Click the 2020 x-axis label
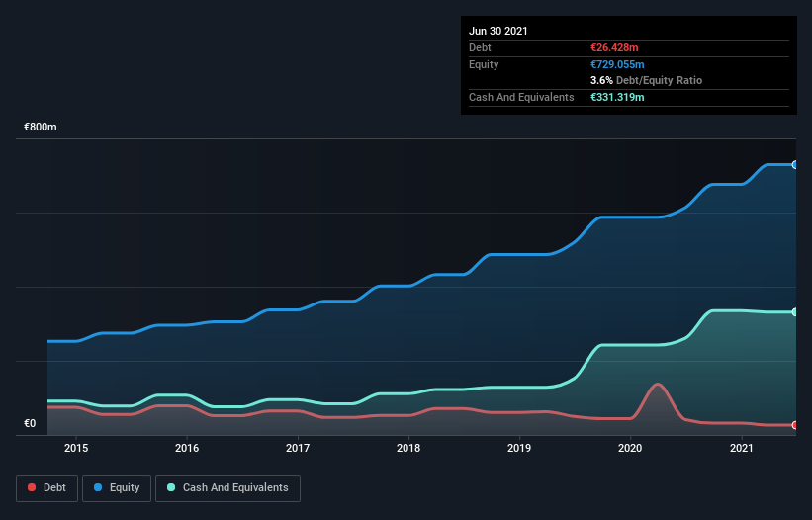Image resolution: width=812 pixels, height=520 pixels. (x=630, y=448)
